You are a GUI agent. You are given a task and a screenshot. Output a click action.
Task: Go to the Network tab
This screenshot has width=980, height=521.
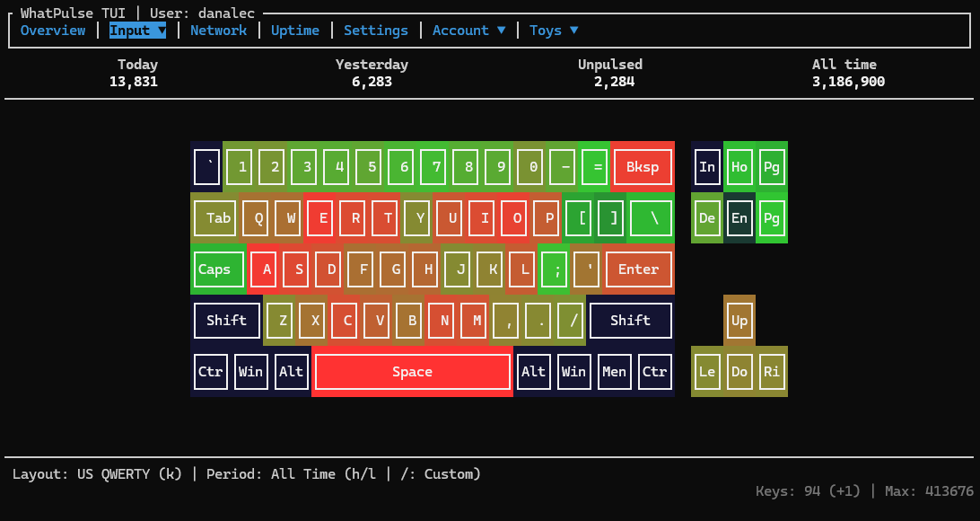coord(218,31)
